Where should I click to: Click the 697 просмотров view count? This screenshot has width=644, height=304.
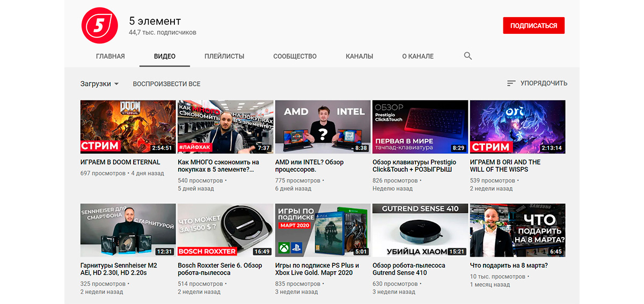pos(103,174)
